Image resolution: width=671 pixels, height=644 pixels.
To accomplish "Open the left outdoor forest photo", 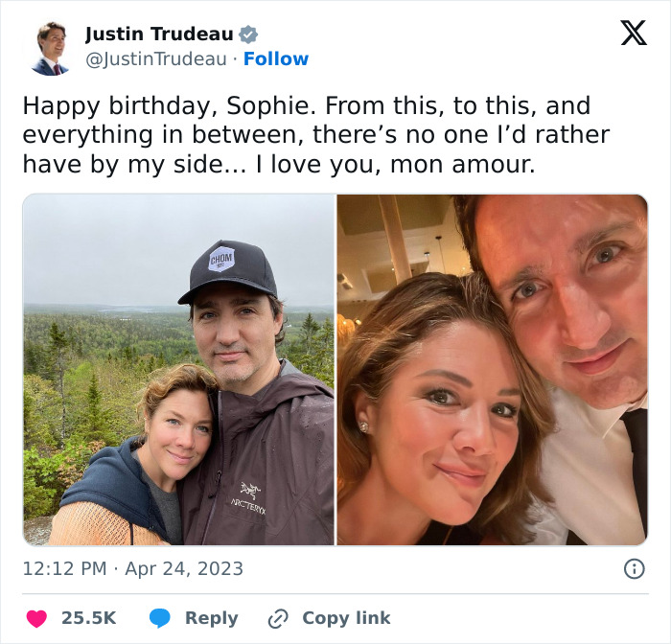I will [178, 370].
